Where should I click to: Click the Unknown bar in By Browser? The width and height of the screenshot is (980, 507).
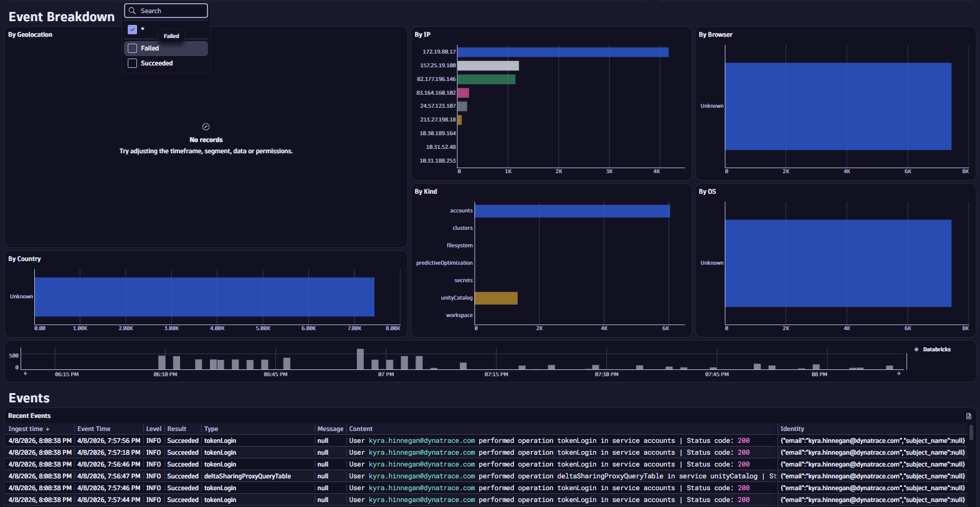(x=838, y=107)
